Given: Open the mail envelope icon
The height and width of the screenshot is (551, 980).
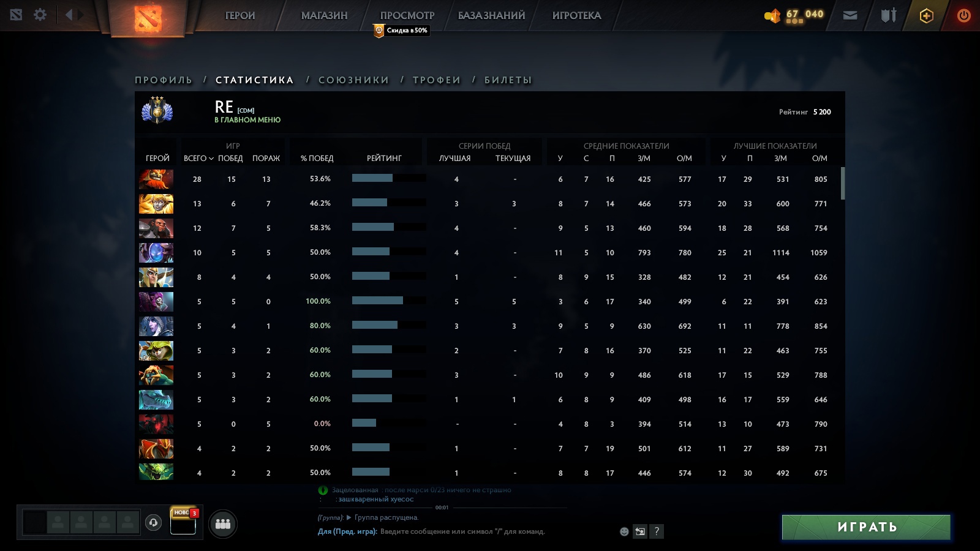Looking at the screenshot, I should (850, 15).
